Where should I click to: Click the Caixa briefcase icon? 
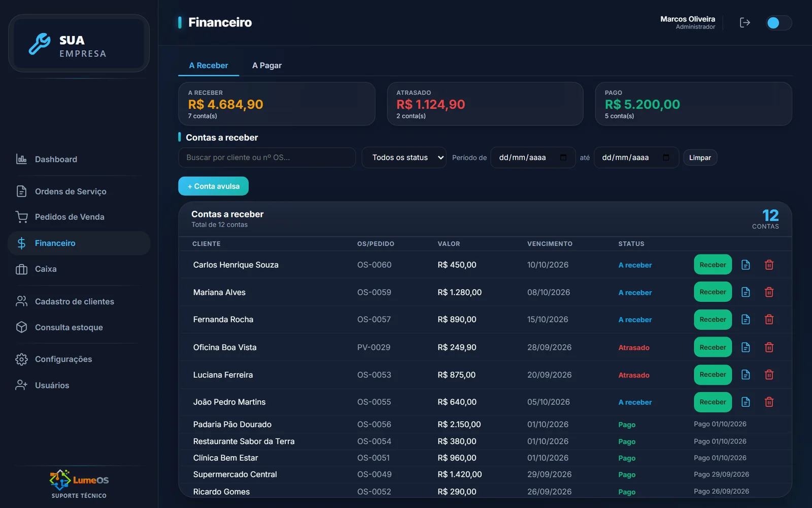(x=21, y=269)
